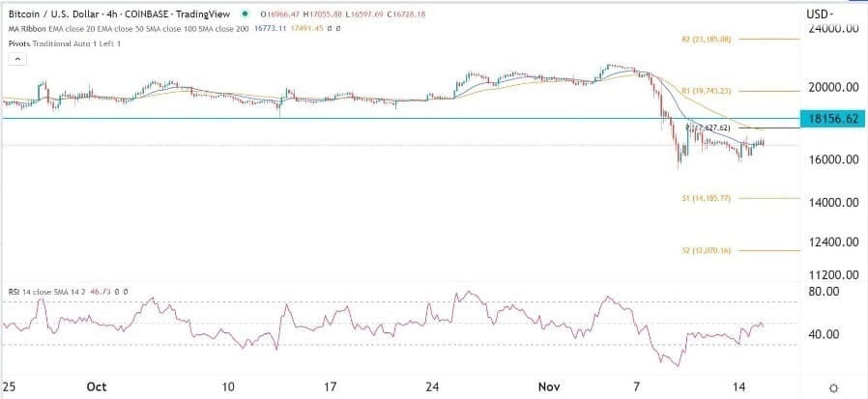The width and height of the screenshot is (868, 399).
Task: Click the Nov label on the time axis
Action: pos(550,386)
